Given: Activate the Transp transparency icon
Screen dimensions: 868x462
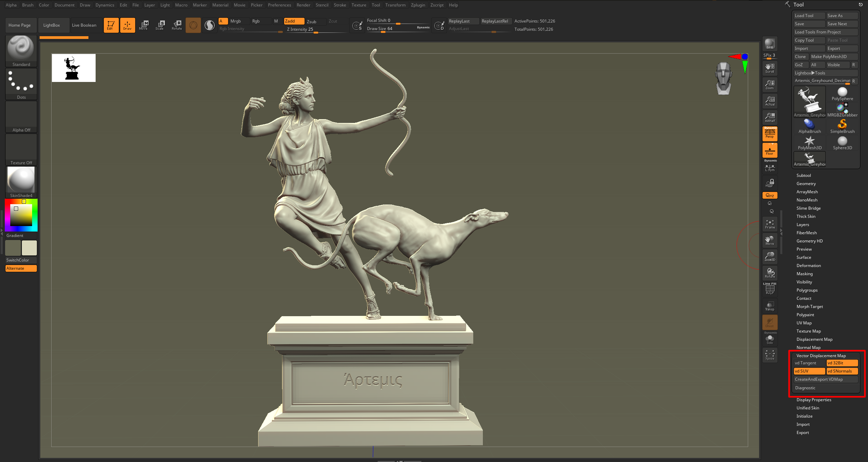Looking at the screenshot, I should click(x=770, y=306).
